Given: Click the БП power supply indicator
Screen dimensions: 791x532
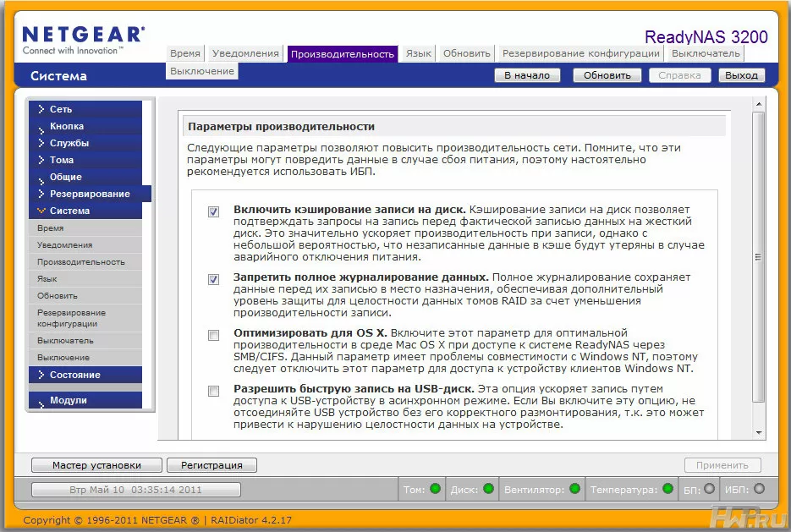Looking at the screenshot, I should 709,489.
